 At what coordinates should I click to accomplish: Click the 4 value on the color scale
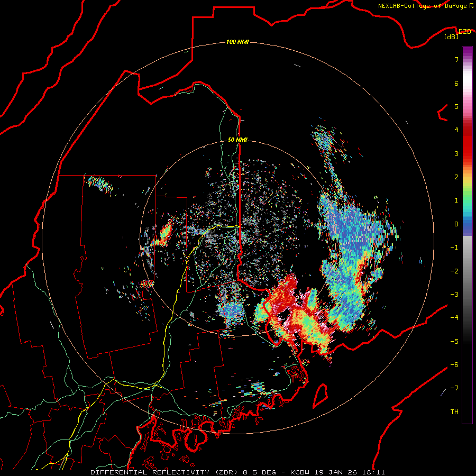pyautogui.click(x=456, y=130)
